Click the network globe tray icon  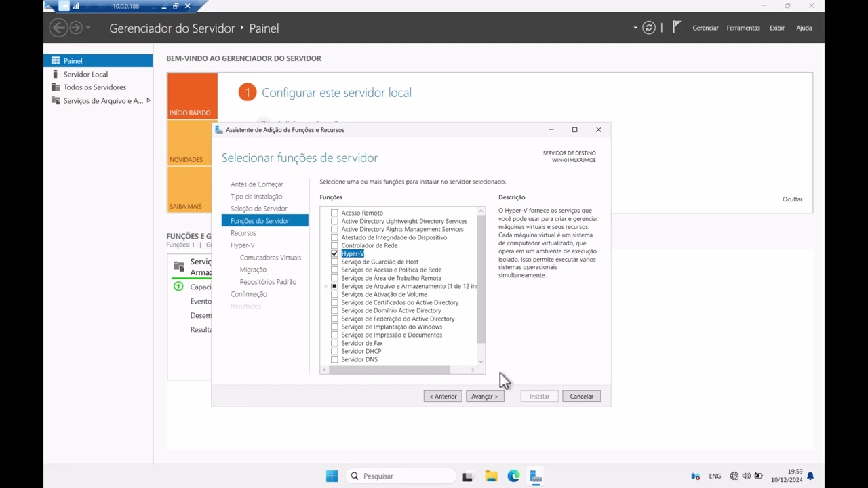coord(734,476)
